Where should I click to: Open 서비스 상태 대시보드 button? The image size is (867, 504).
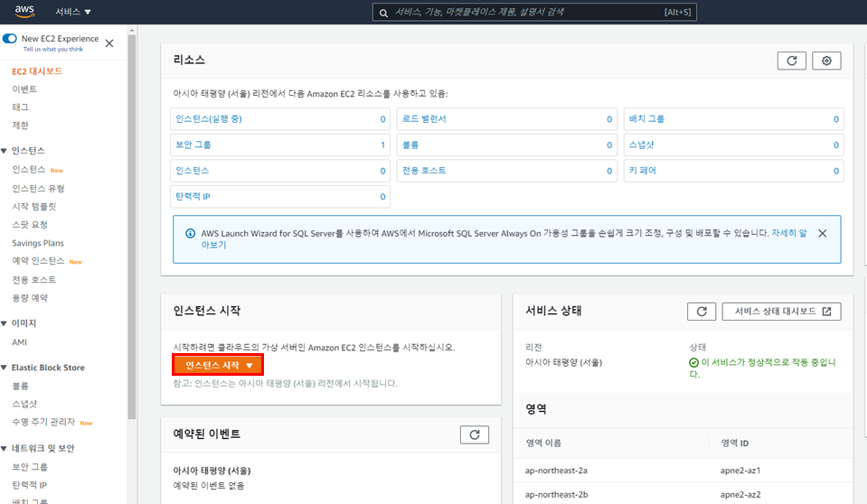click(781, 312)
